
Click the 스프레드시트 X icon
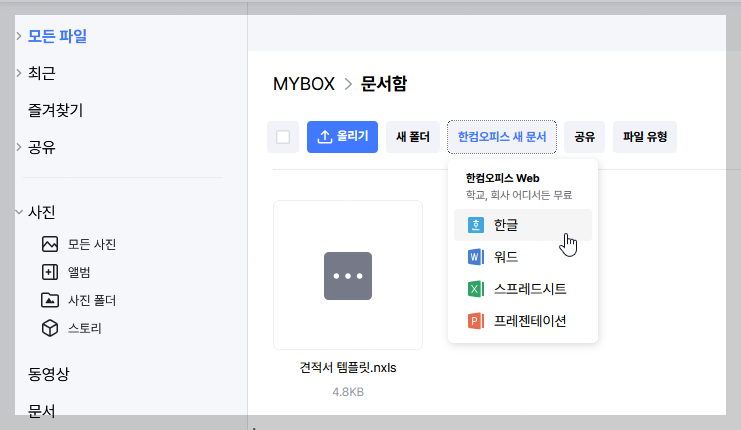pos(476,289)
